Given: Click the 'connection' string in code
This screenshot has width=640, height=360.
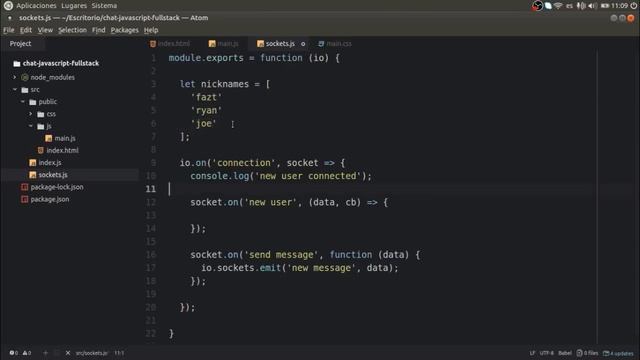Looking at the screenshot, I should 244,163.
